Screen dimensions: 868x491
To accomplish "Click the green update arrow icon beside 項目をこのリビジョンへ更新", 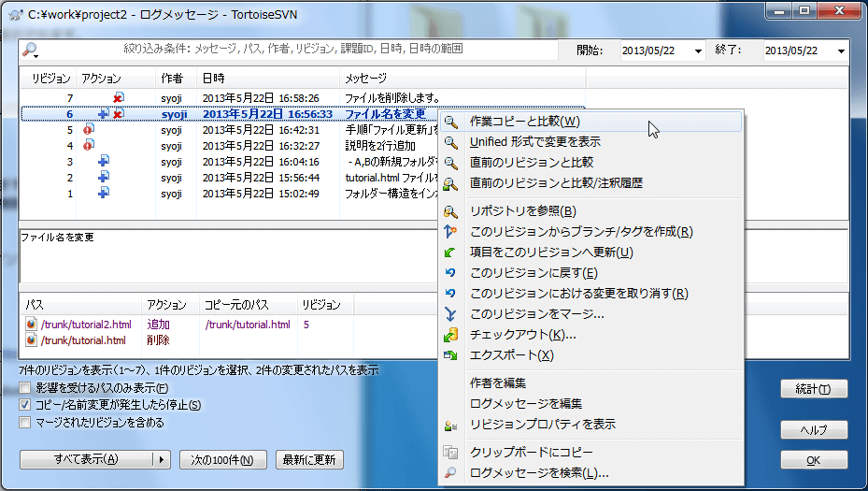I will click(450, 253).
